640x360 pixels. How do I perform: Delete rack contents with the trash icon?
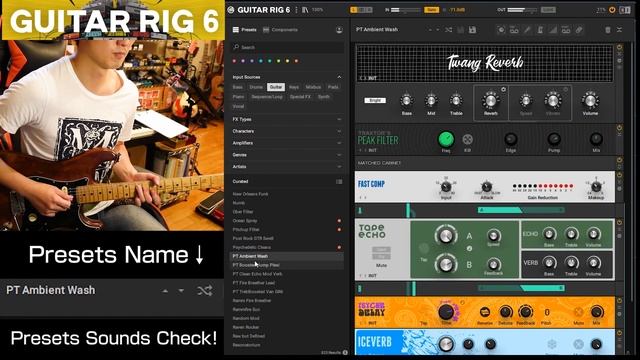point(608,30)
